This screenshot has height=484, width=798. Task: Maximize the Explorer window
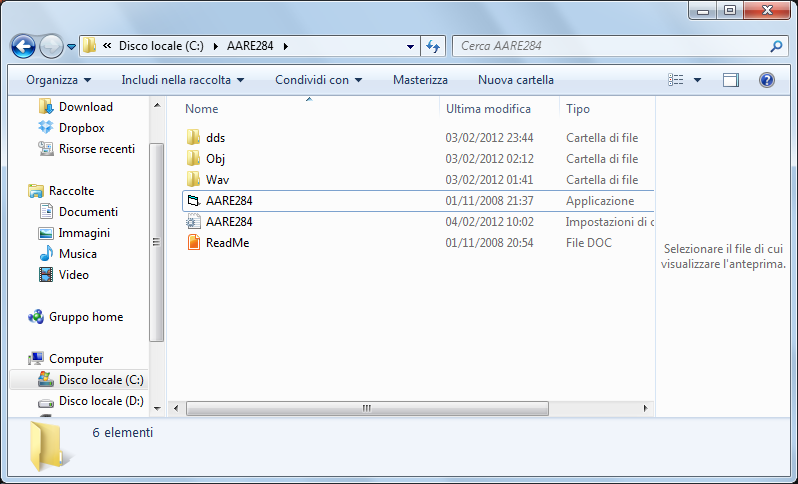[x=730, y=10]
